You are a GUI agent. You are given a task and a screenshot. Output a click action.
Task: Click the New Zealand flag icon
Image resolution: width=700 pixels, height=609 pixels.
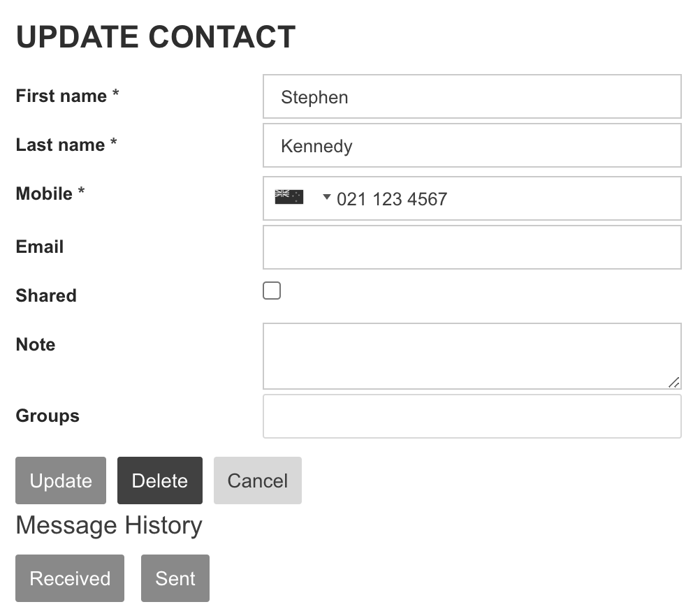coord(289,197)
